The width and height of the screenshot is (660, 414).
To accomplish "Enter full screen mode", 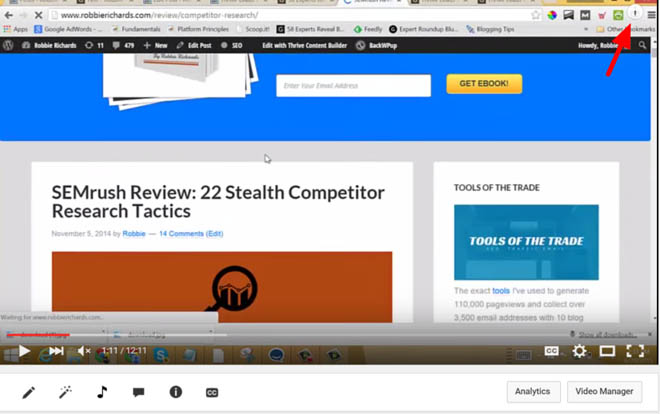I will [634, 351].
